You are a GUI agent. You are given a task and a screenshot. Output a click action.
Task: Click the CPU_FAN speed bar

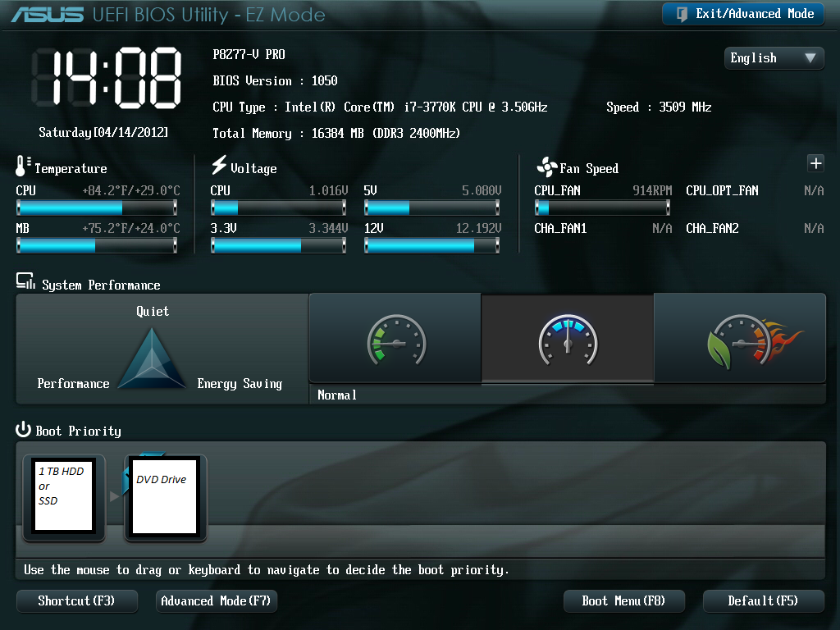[602, 208]
